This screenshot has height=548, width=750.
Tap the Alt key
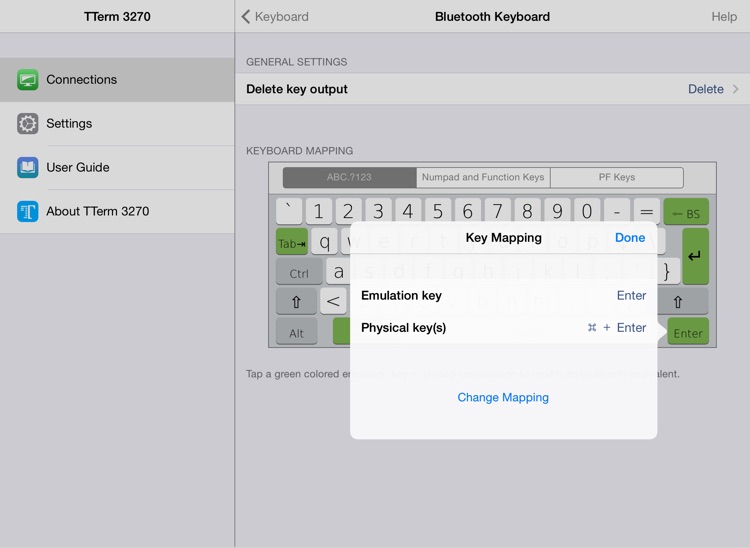coord(297,331)
